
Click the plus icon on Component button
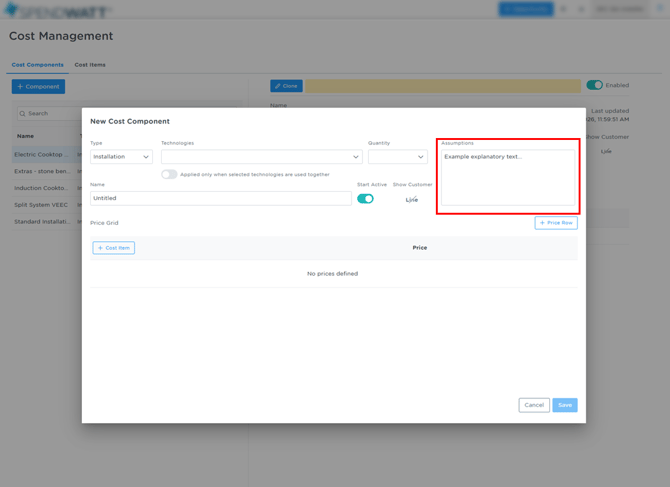20,87
